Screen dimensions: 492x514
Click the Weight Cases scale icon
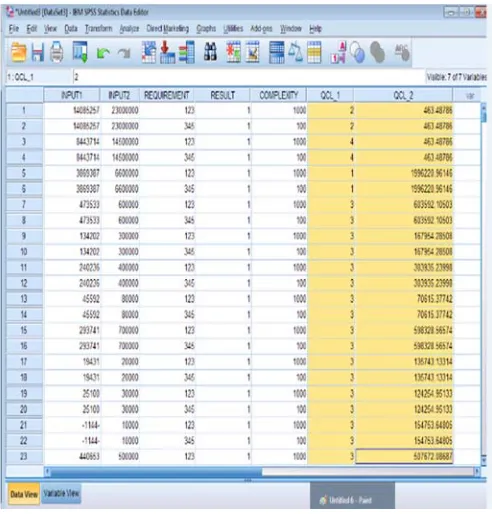[295, 52]
